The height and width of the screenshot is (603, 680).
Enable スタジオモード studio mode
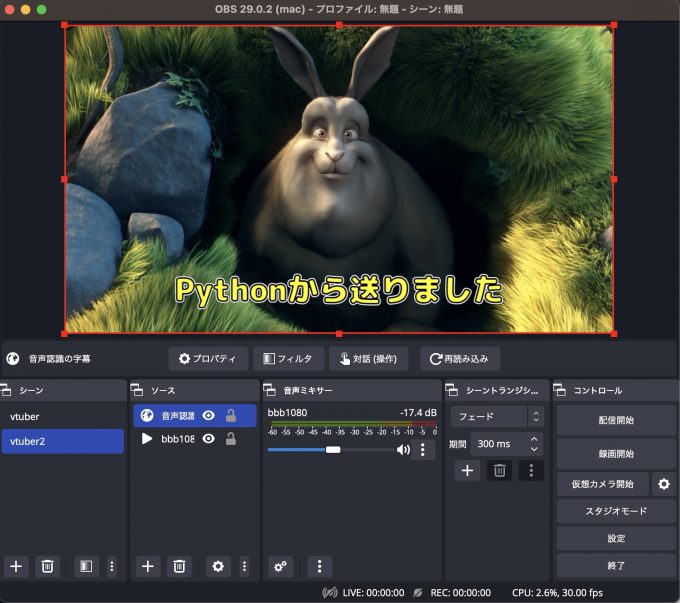click(616, 511)
